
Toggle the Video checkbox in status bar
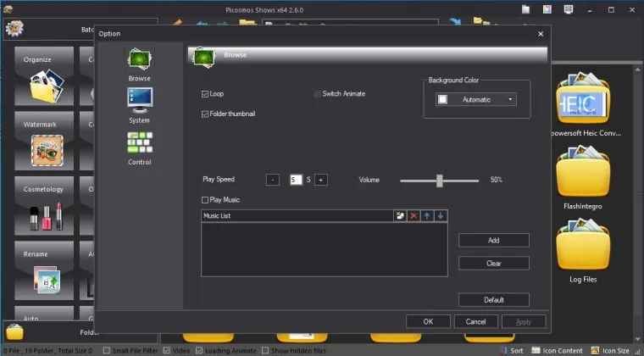point(167,351)
